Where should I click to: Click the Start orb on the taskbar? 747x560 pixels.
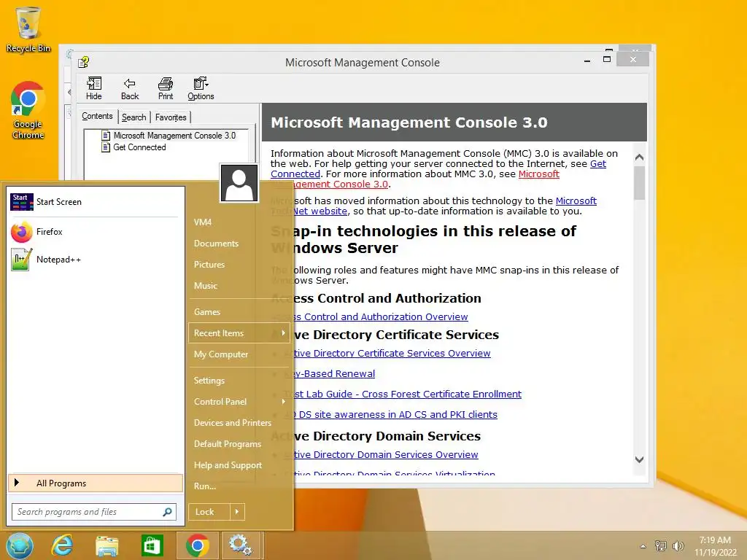coord(20,545)
